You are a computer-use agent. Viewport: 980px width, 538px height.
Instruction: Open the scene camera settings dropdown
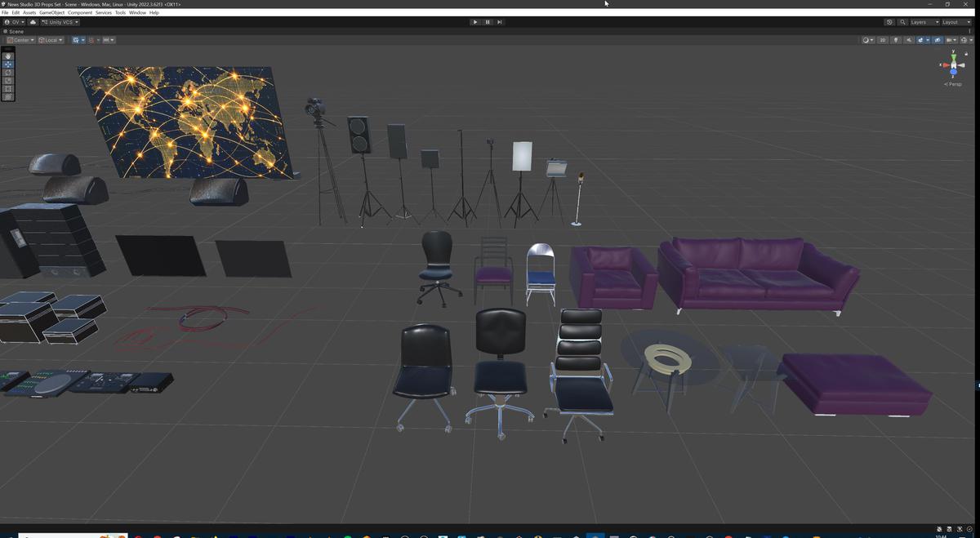point(951,40)
